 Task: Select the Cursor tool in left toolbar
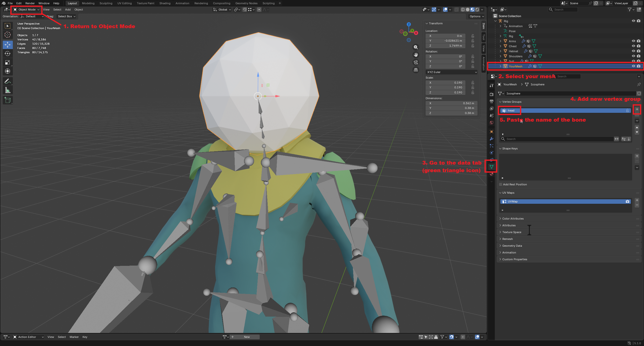8,35
